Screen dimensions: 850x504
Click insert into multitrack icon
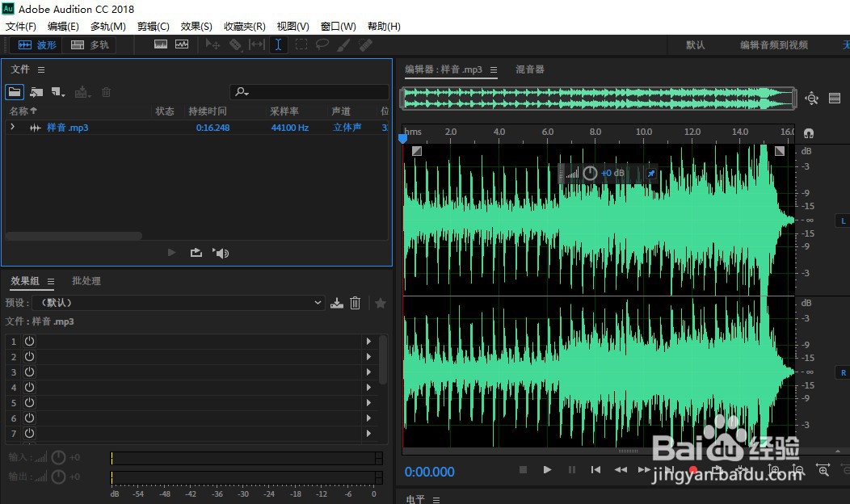pos(82,92)
